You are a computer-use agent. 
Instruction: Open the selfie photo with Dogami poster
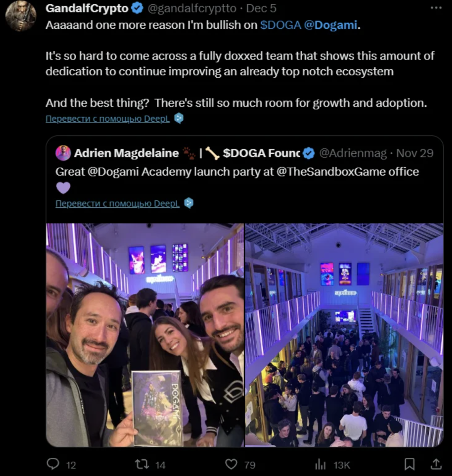[x=145, y=335]
